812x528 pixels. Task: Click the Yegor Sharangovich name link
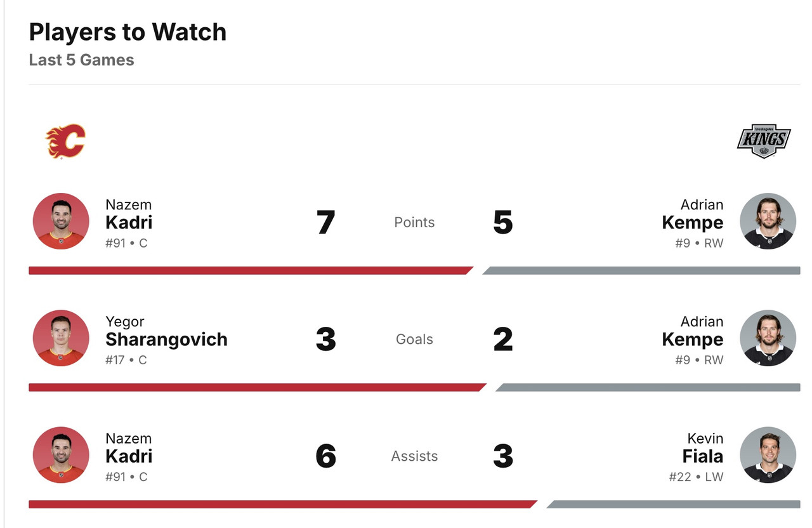pos(166,339)
